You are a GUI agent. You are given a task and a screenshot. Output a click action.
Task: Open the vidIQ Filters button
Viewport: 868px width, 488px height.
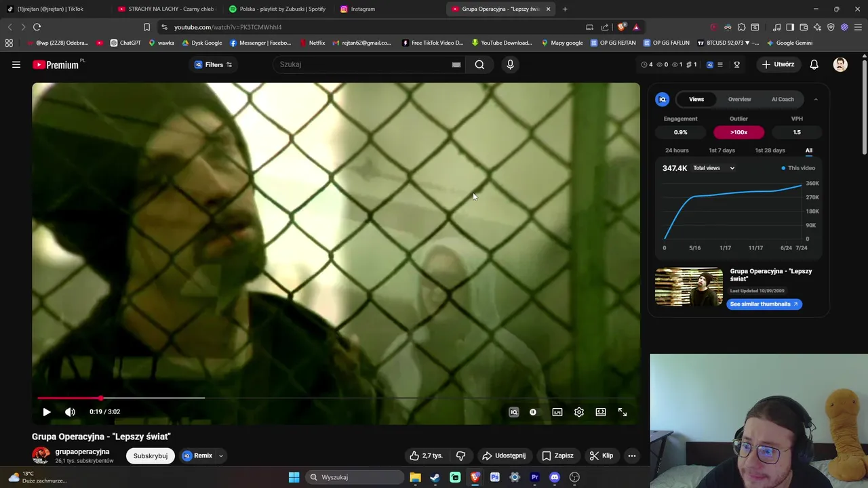[213, 64]
